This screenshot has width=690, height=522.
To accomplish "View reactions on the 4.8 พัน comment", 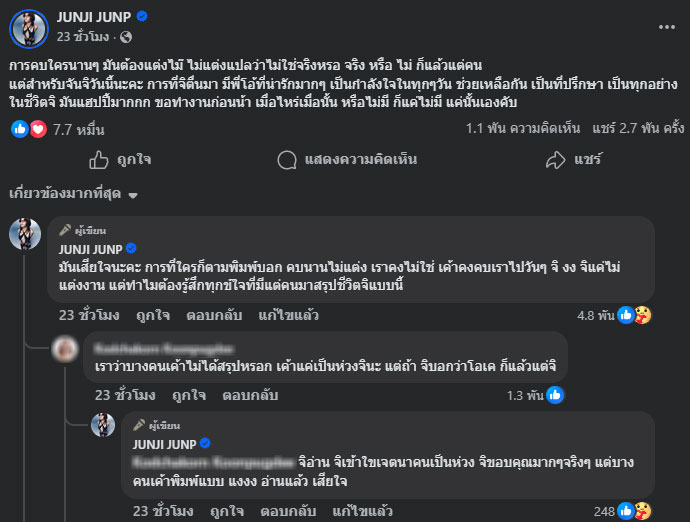I will click(x=634, y=315).
